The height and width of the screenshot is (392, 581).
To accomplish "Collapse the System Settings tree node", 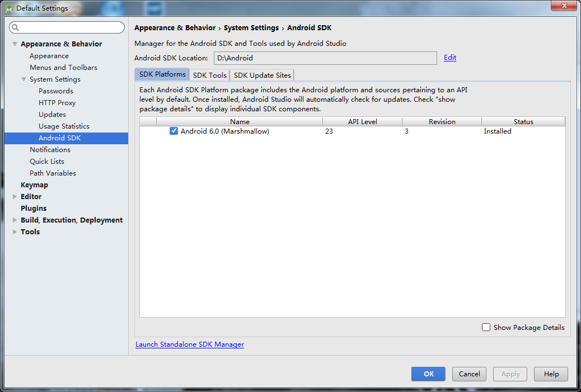I will point(24,79).
